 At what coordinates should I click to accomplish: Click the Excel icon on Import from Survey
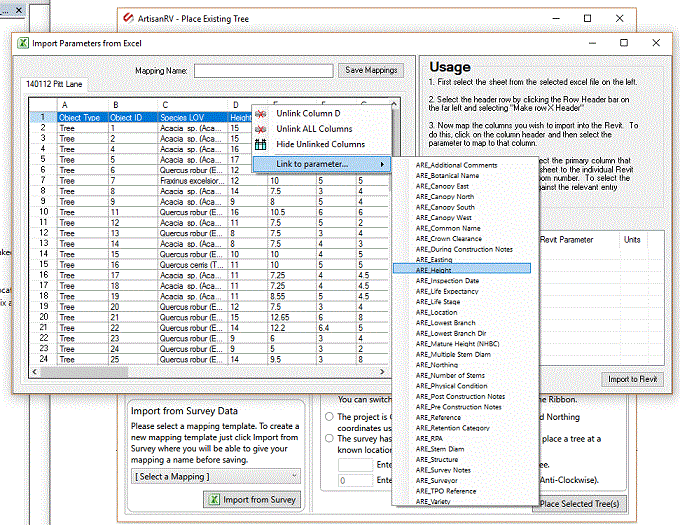pyautogui.click(x=213, y=499)
